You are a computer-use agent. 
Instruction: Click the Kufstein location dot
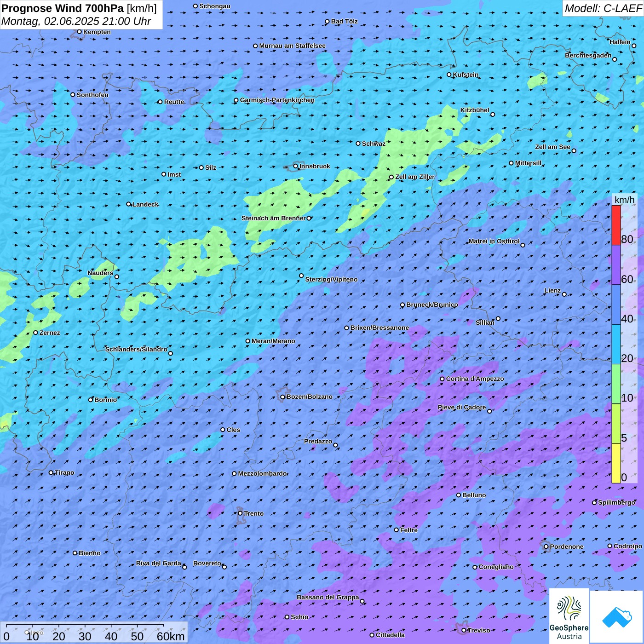[x=449, y=75]
